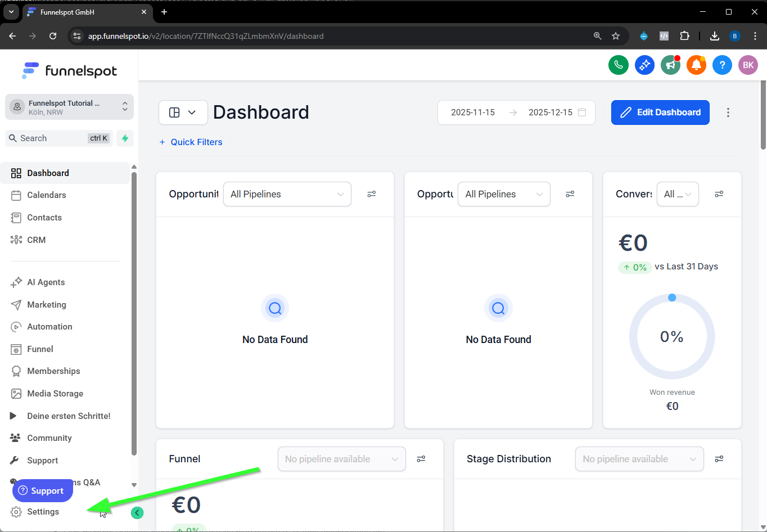Click the green lightning quick actions icon
Screen dimensions: 767x532
(x=125, y=138)
